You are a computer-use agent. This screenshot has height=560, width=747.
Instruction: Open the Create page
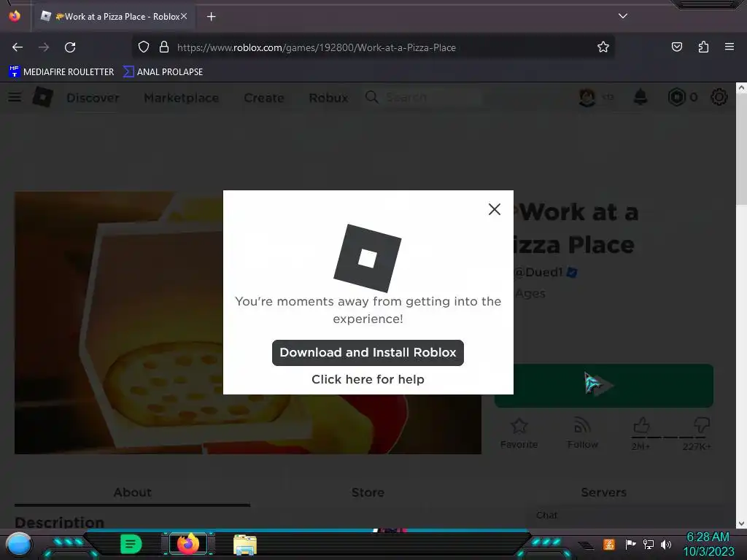tap(264, 98)
